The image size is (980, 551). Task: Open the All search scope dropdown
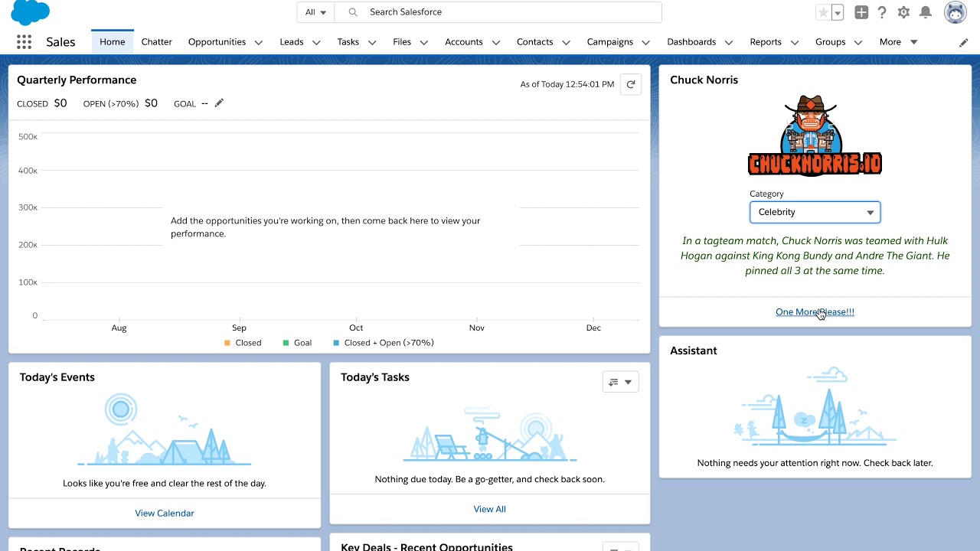(315, 12)
